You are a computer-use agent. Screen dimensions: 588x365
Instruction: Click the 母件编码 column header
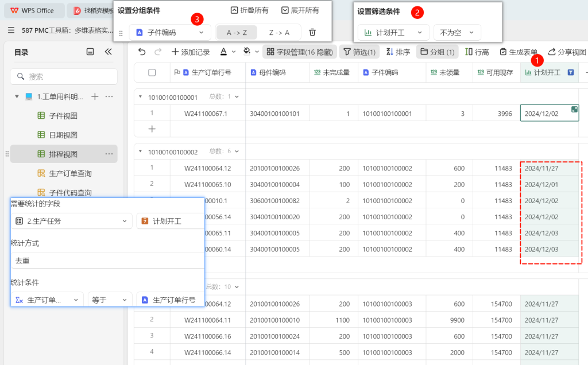[x=278, y=72]
